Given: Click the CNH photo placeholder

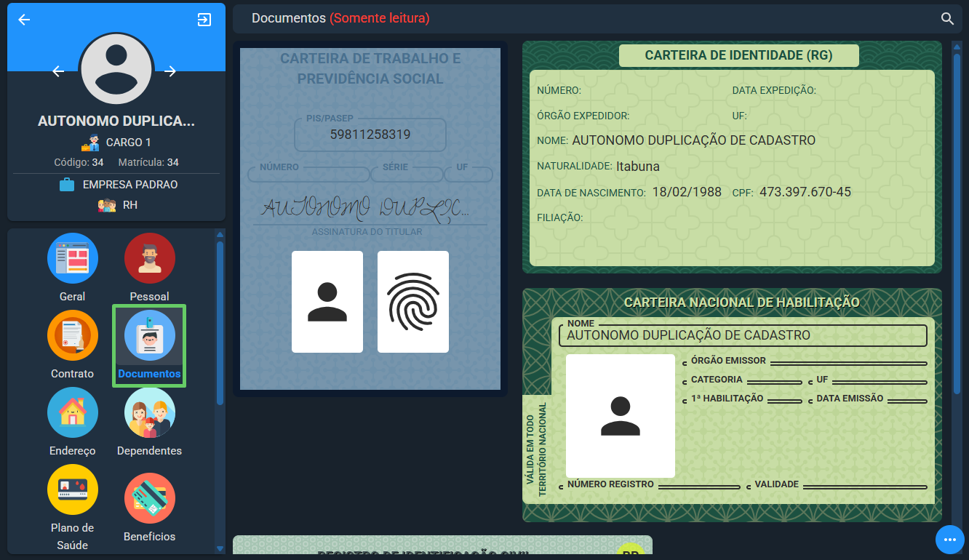Looking at the screenshot, I should coord(621,416).
